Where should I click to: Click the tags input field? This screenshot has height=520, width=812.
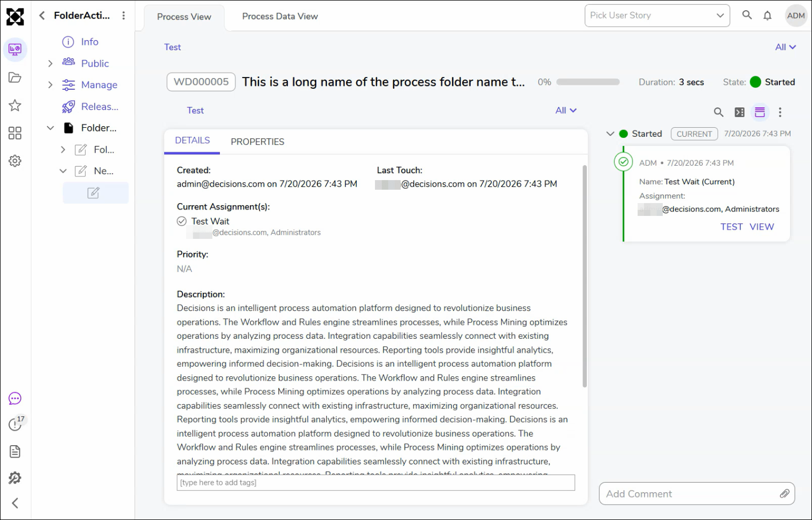point(376,483)
